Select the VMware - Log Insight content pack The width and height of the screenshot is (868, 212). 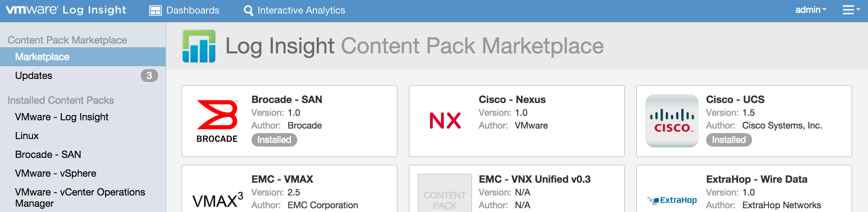(62, 117)
